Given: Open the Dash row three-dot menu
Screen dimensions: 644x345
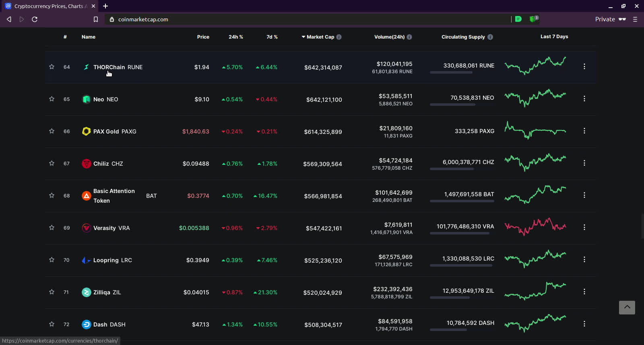Looking at the screenshot, I should point(584,324).
